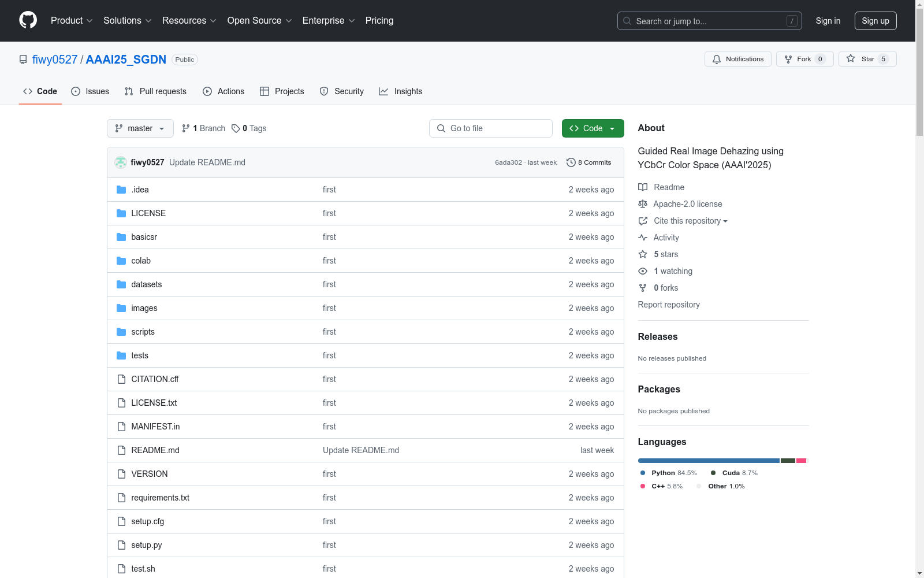This screenshot has height=578, width=924.
Task: Expand the Product menu
Action: click(x=72, y=20)
